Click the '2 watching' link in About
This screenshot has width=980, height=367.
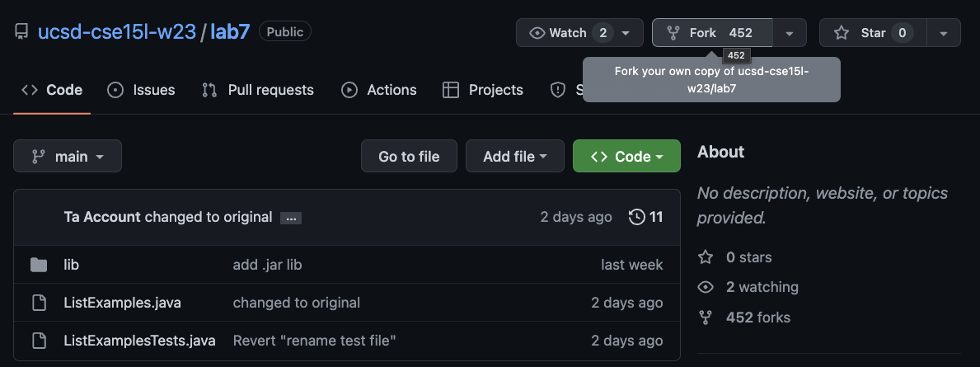[x=748, y=287]
